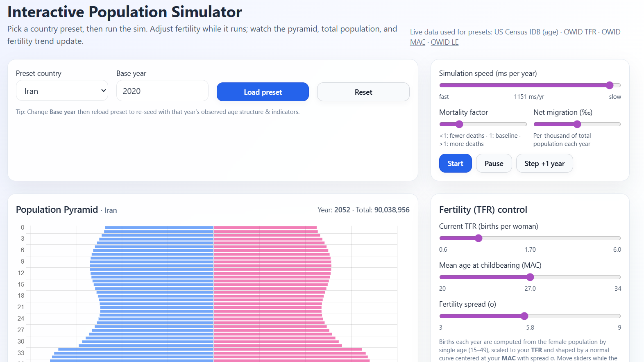Viewport: 644px width, 362px height.
Task: Pause the running simulation
Action: pos(494,164)
